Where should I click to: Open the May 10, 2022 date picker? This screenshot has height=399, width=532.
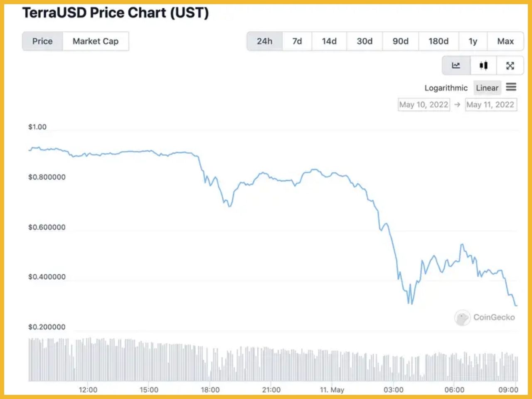(424, 104)
